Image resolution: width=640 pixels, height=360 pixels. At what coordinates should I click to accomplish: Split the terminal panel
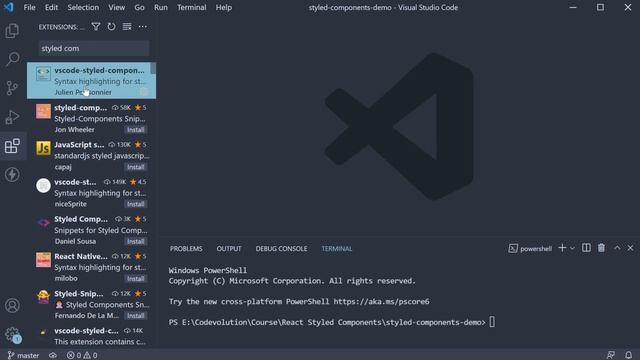(586, 248)
